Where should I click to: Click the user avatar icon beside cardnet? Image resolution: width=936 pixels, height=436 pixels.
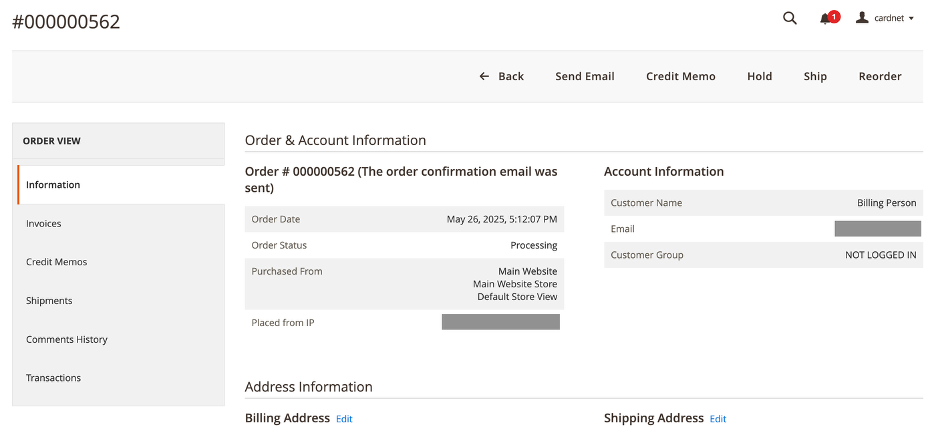point(861,18)
